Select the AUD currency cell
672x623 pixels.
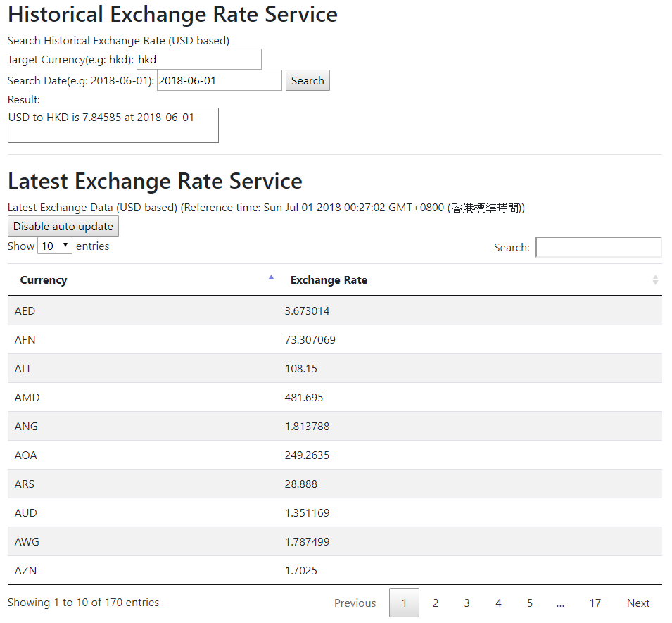(143, 512)
